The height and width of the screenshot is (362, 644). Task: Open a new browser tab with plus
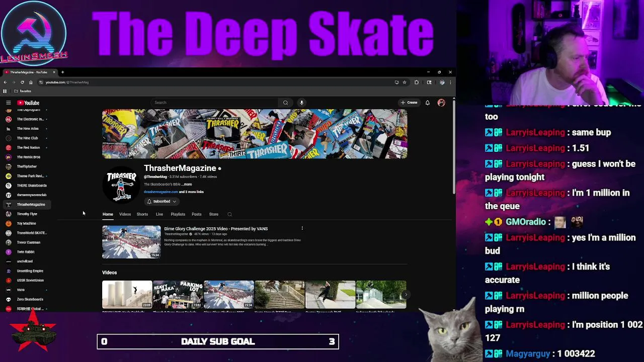[62, 72]
